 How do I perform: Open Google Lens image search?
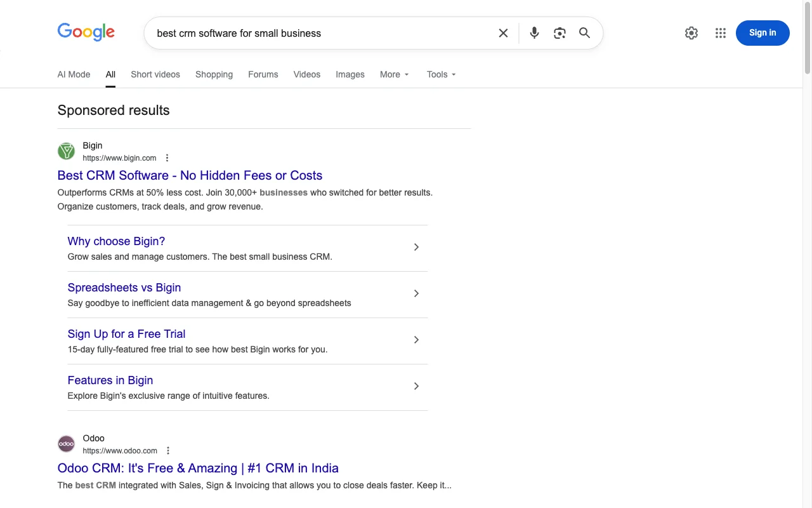pos(559,32)
